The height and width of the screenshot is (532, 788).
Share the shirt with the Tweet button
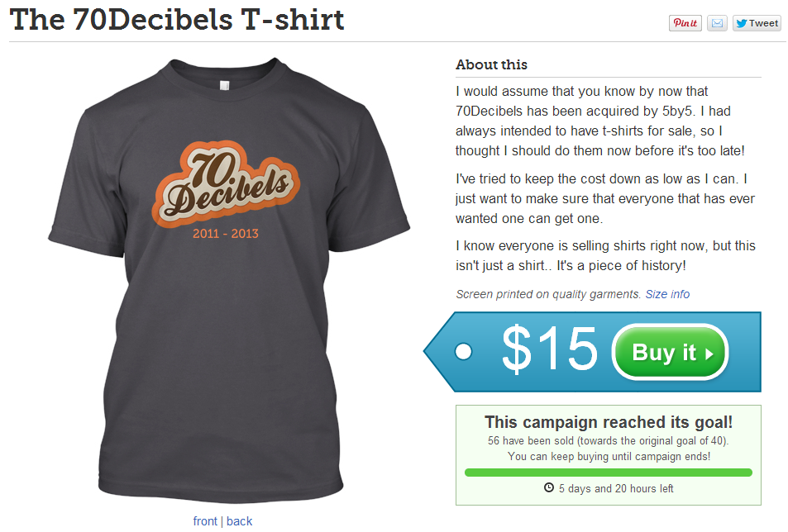756,23
